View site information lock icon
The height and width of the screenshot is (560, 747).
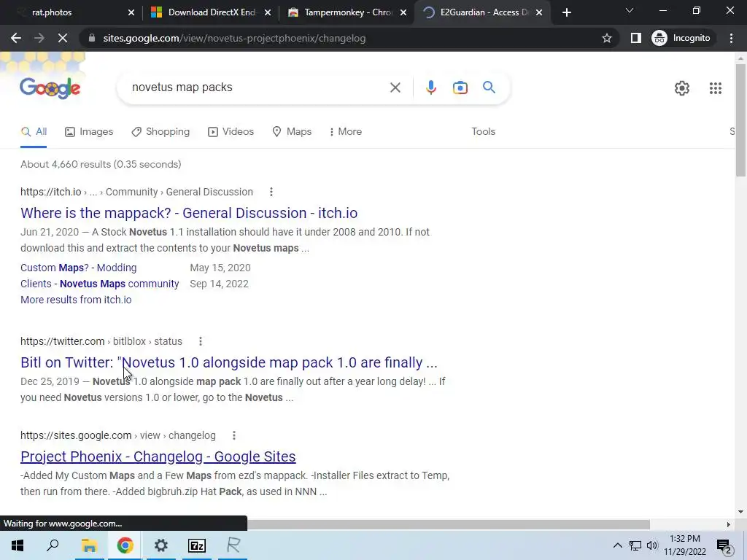(x=92, y=38)
